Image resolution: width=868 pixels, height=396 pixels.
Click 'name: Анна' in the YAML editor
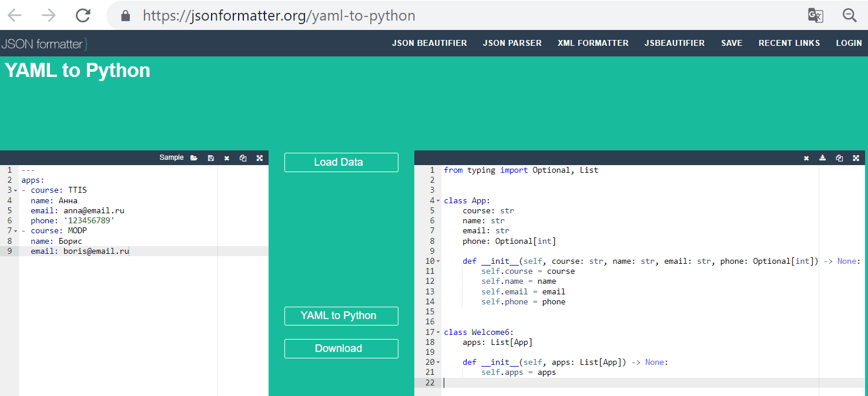click(x=54, y=200)
